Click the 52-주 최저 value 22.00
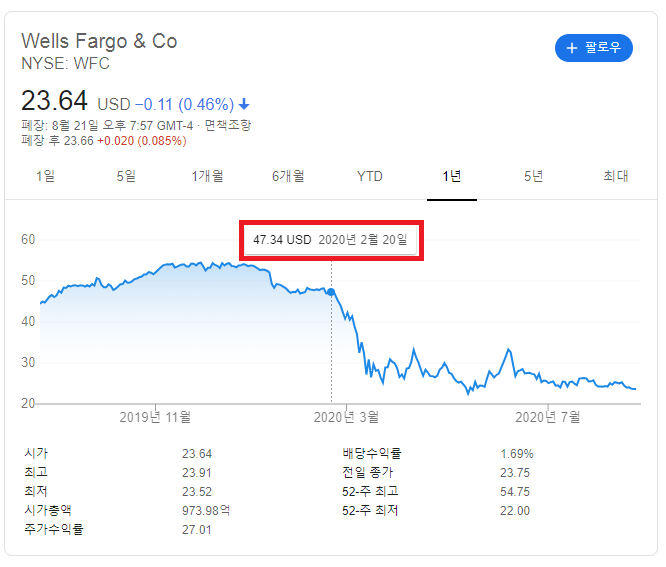The image size is (666, 567). tap(515, 511)
